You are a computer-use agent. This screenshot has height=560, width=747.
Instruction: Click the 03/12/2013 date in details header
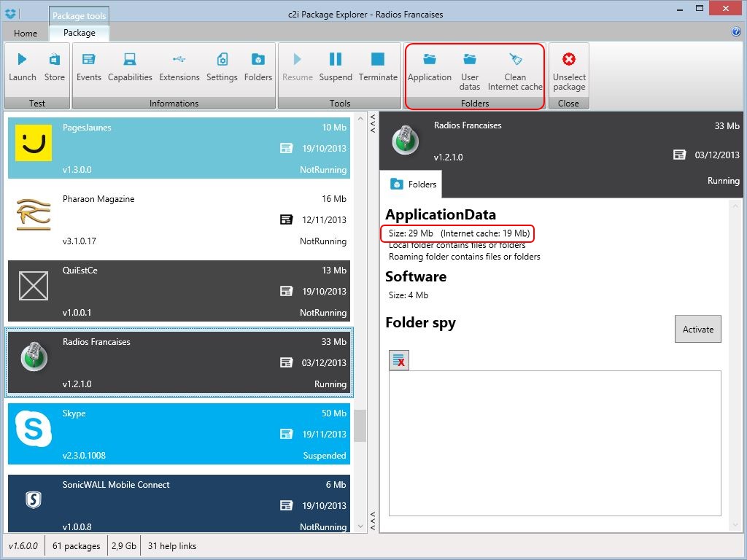click(x=717, y=155)
